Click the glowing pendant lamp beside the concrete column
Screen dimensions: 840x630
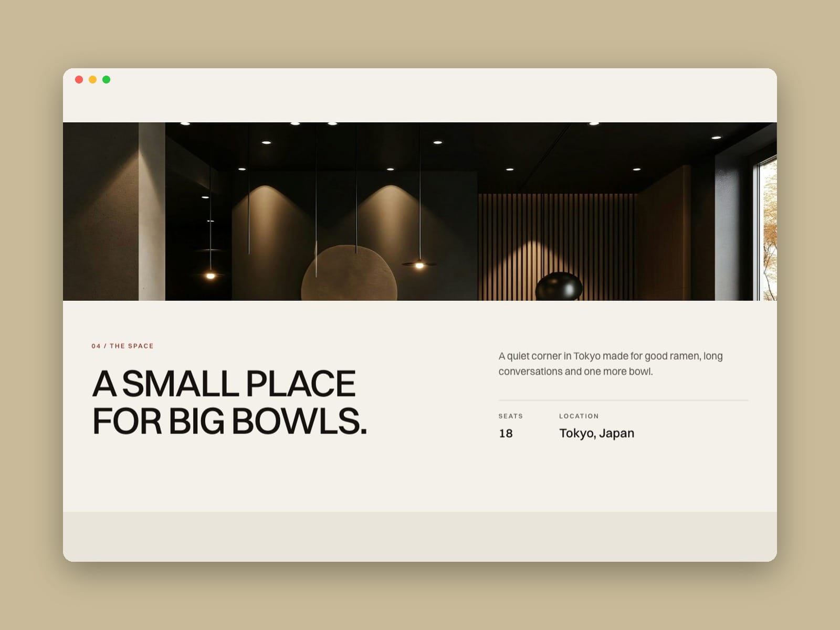pos(211,275)
